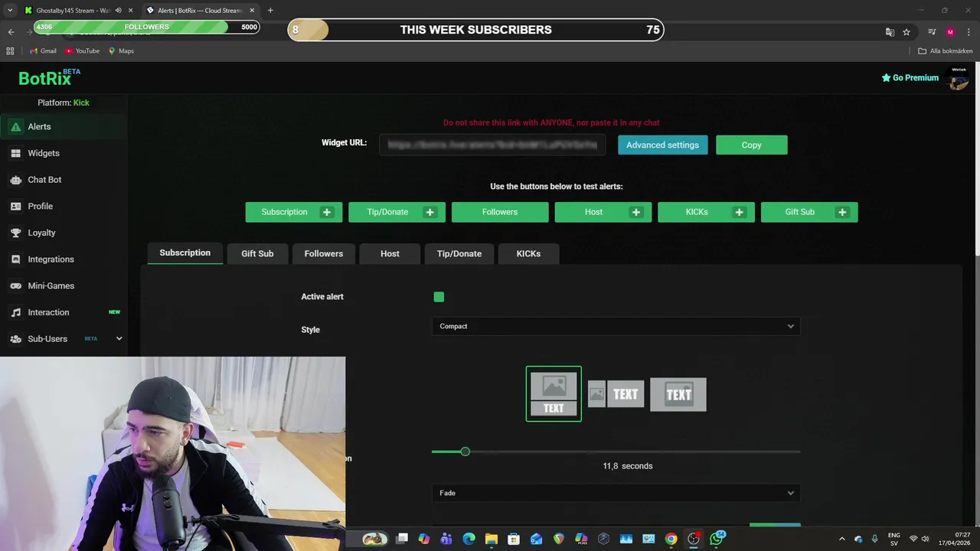Go back with the browser back arrow
980x551 pixels.
(x=11, y=32)
